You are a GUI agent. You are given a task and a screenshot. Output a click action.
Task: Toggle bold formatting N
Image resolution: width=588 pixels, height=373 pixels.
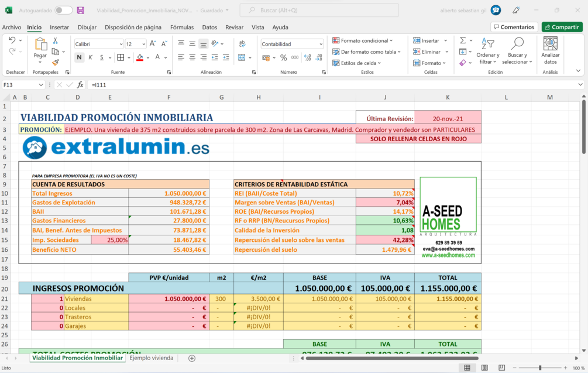pyautogui.click(x=79, y=57)
